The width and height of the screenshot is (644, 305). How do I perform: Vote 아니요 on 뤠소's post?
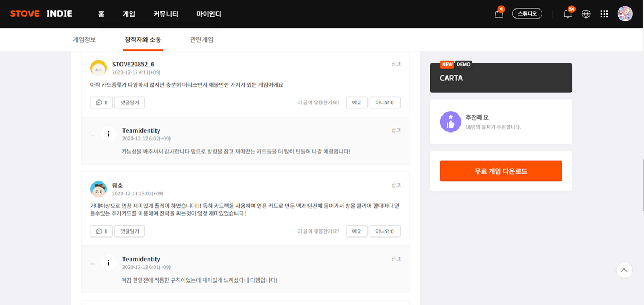tap(385, 231)
